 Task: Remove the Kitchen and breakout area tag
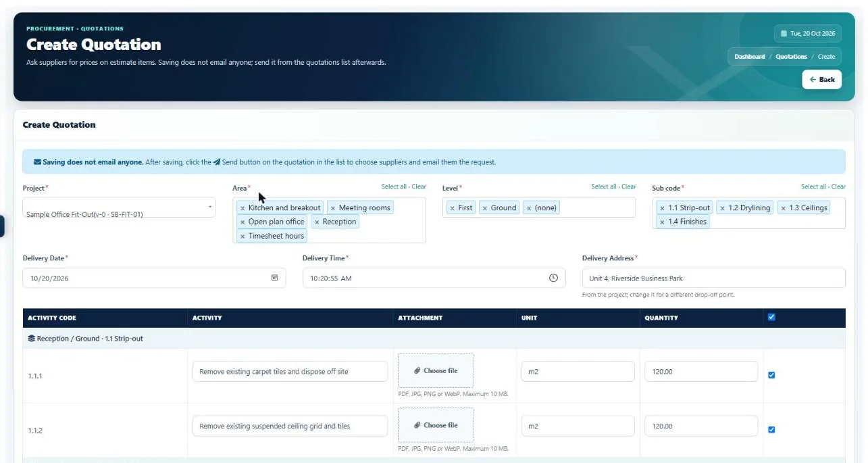click(x=242, y=208)
